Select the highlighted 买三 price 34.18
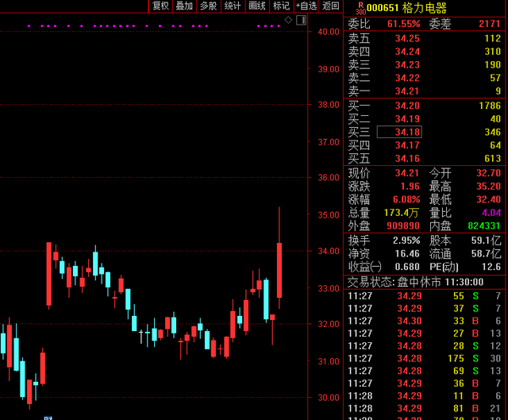The image size is (508, 420). point(399,132)
